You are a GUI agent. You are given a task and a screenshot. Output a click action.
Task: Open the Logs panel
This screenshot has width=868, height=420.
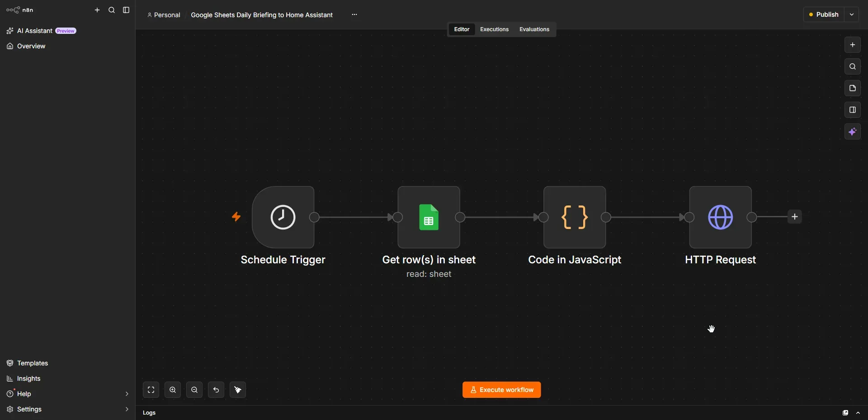click(x=149, y=413)
